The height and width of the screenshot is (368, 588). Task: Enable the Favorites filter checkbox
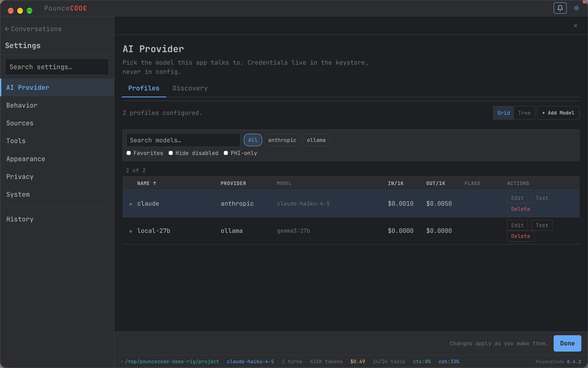129,153
